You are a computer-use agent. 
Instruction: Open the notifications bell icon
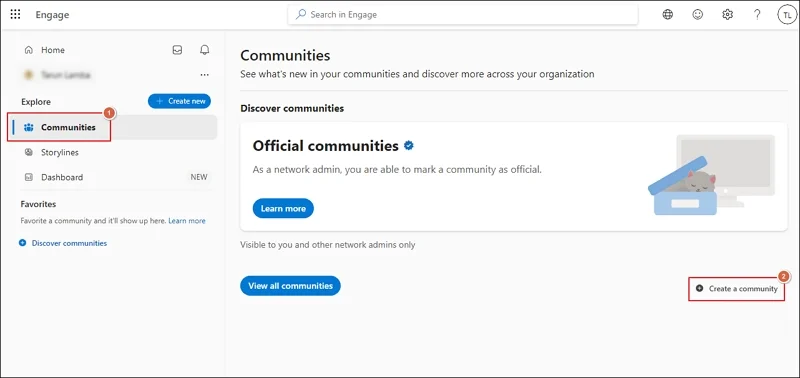(x=205, y=50)
